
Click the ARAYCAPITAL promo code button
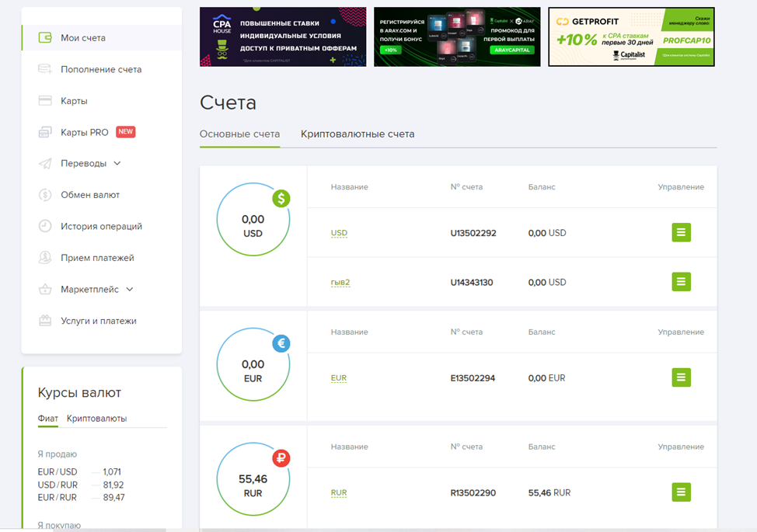pyautogui.click(x=512, y=50)
